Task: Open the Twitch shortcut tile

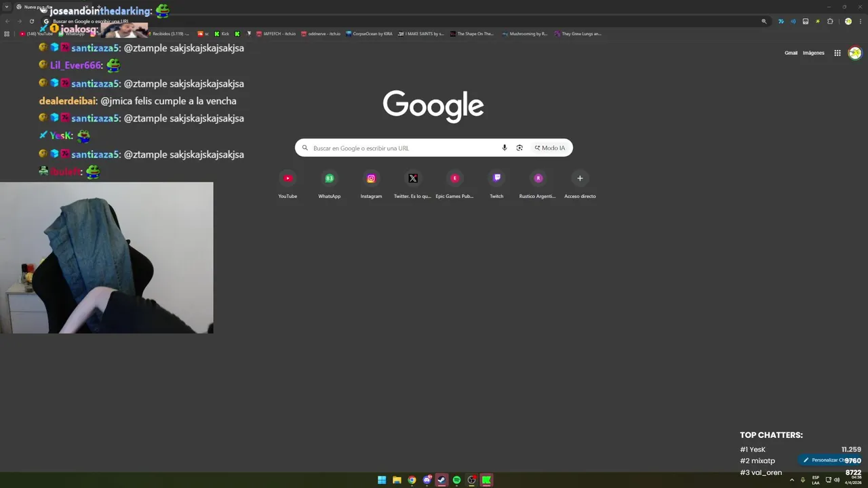Action: tap(496, 185)
